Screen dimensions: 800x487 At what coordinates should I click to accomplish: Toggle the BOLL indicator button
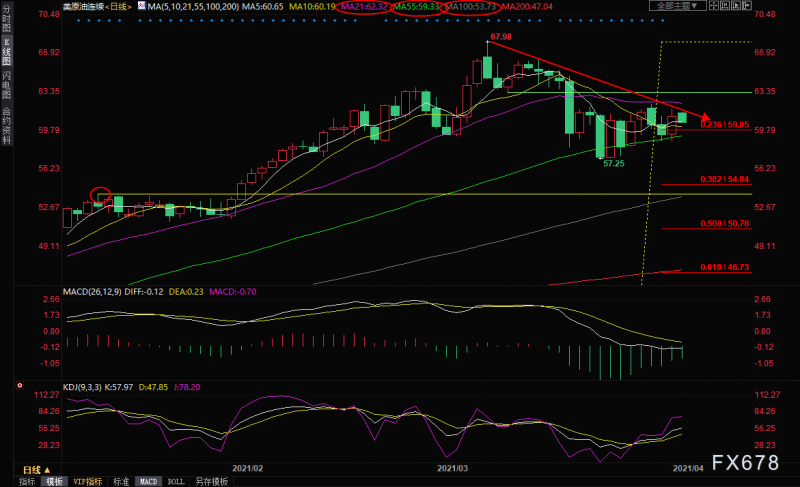point(176,481)
